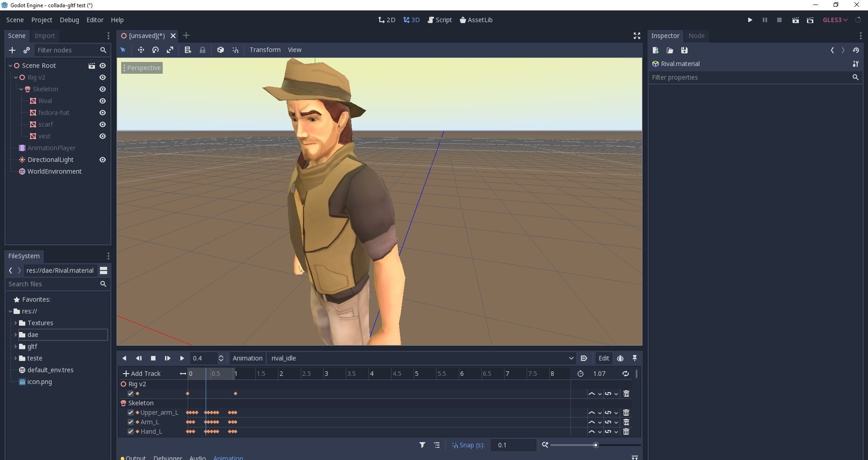Toggle animation looping
Viewport: 868px width, 460px height.
[x=626, y=374]
